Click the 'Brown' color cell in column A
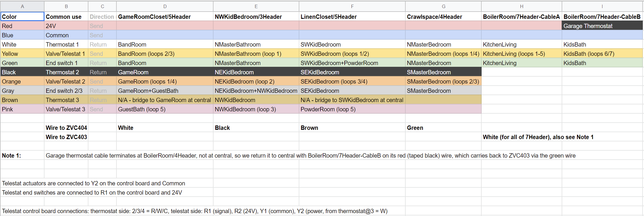Screen dimensions: 644x216 tap(22, 100)
